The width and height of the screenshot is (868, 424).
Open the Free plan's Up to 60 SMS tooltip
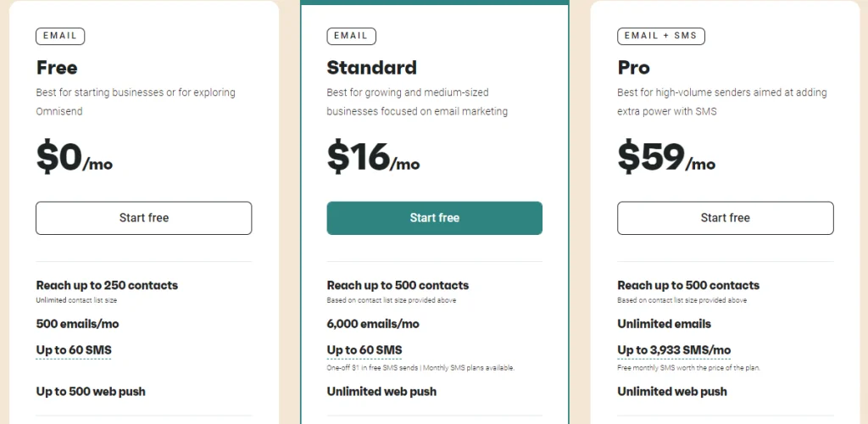tap(74, 349)
